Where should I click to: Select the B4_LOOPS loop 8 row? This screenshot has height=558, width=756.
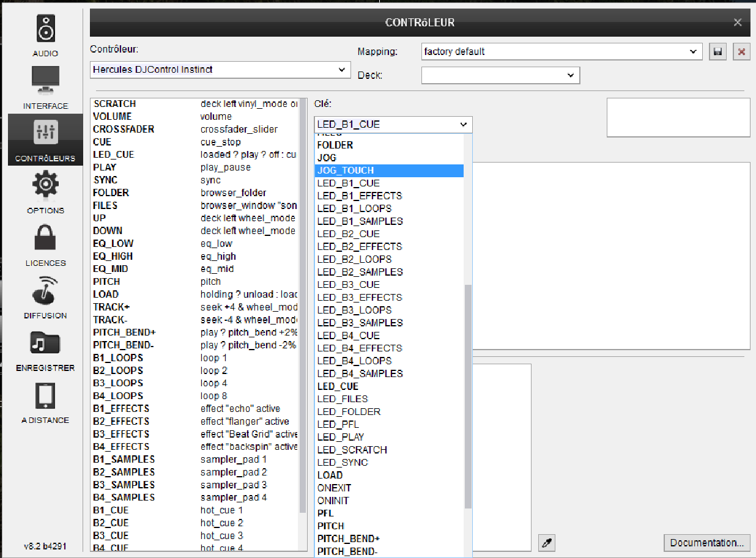(x=195, y=396)
